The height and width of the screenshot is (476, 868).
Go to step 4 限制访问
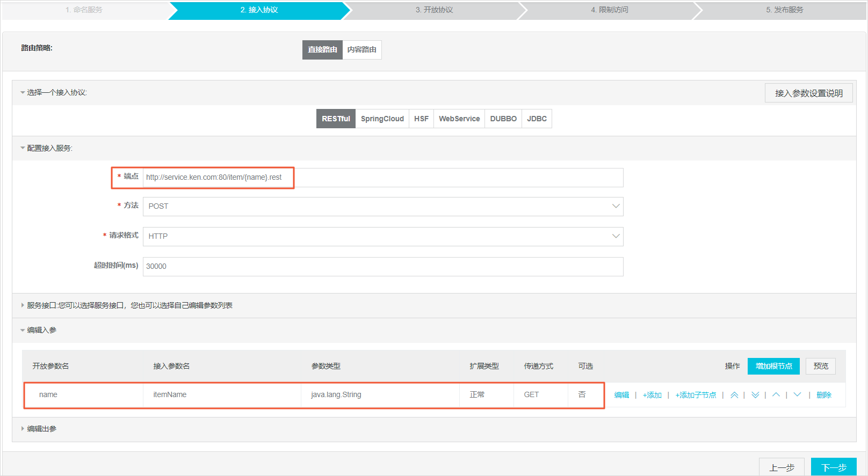point(610,10)
